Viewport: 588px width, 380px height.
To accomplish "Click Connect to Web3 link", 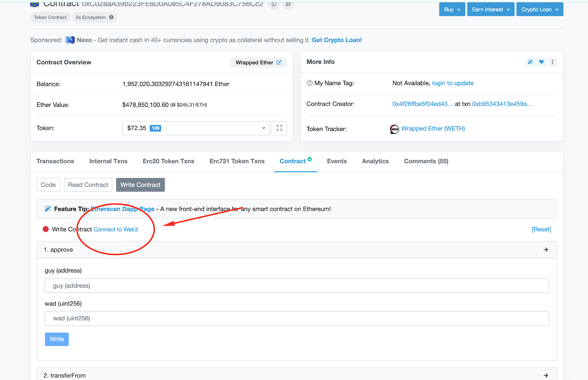I will pyautogui.click(x=116, y=229).
